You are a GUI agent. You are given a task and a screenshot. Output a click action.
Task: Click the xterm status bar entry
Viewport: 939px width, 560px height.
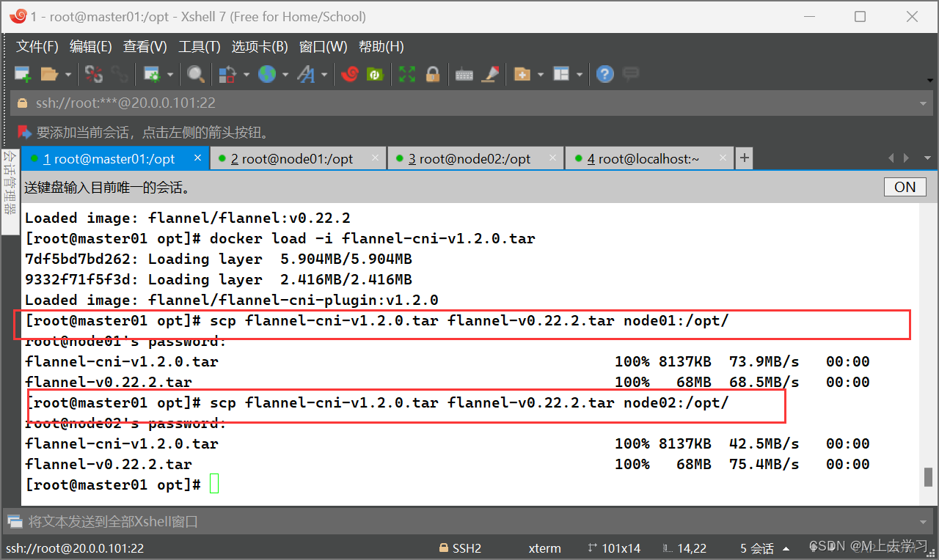click(544, 548)
